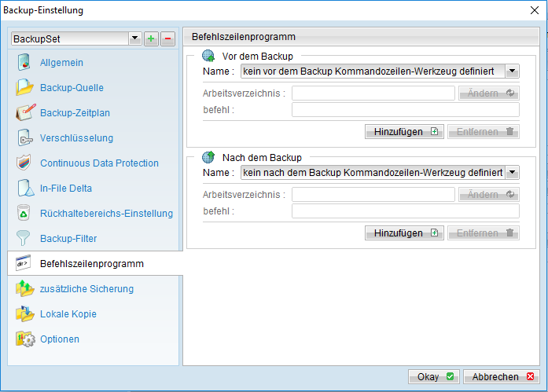Click the befehl field under Vor dem Backup

[x=406, y=110]
